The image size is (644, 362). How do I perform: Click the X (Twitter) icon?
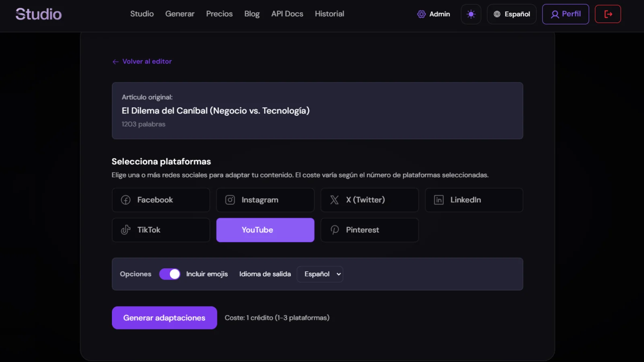334,200
